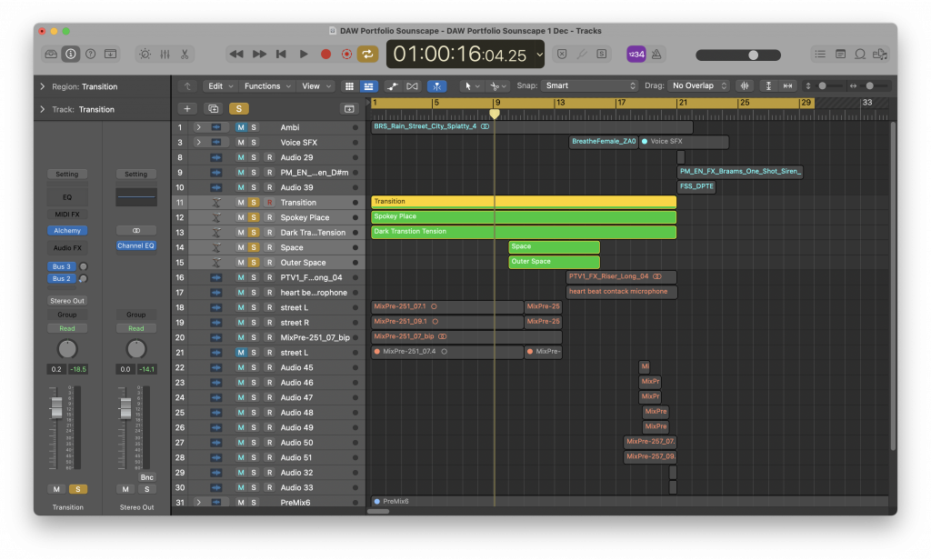Toggle the global Solo S button
The height and width of the screenshot is (560, 931).
(239, 109)
